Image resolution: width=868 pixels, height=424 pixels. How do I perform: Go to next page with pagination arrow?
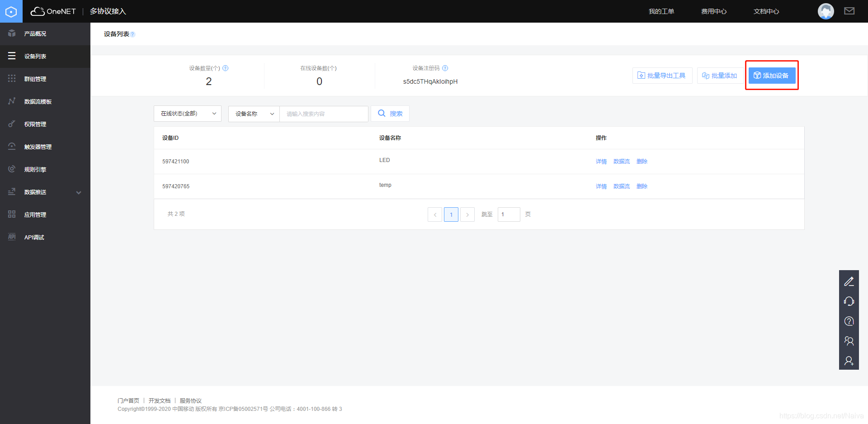(x=467, y=214)
